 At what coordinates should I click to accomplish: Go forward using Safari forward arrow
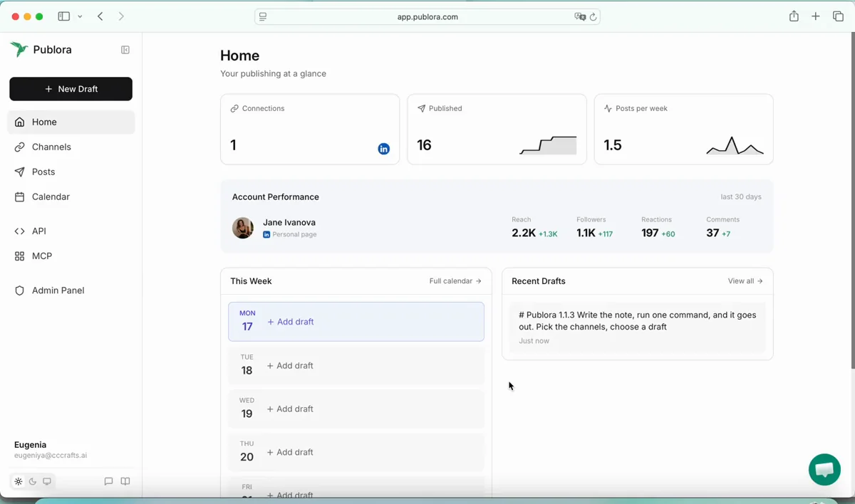121,16
